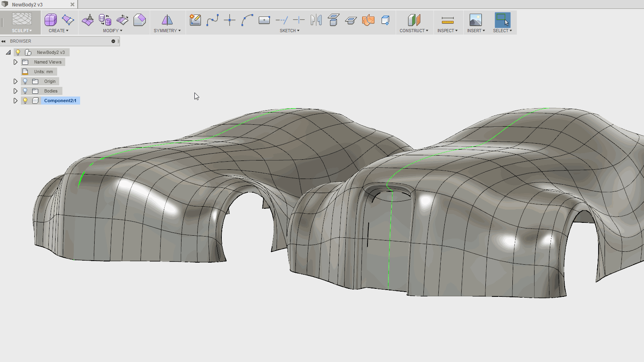Select the Edit Form tool icon

tap(88, 20)
